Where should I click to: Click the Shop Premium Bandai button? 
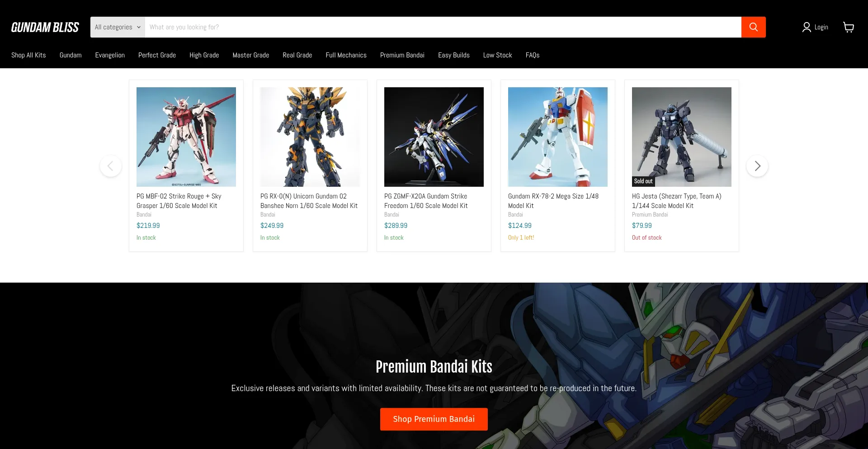click(434, 419)
